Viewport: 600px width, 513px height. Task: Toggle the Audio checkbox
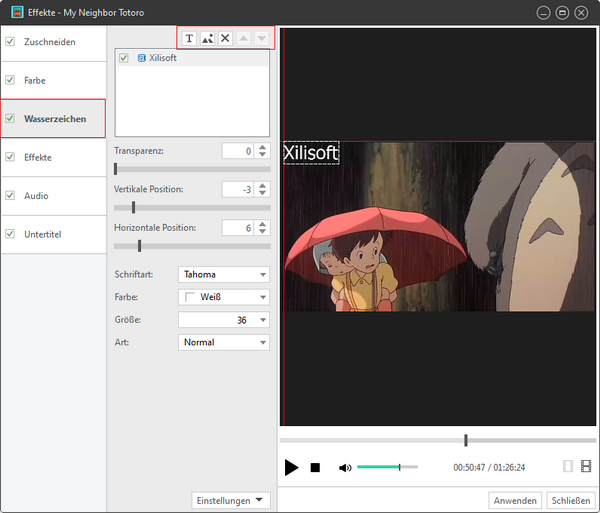pos(10,195)
